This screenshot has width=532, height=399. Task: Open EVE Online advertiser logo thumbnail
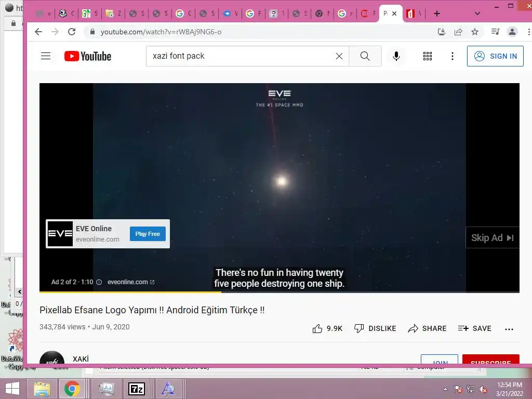click(60, 234)
